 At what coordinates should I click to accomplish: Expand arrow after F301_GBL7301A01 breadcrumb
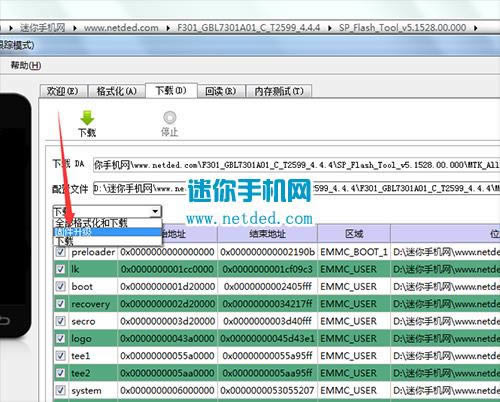(329, 28)
